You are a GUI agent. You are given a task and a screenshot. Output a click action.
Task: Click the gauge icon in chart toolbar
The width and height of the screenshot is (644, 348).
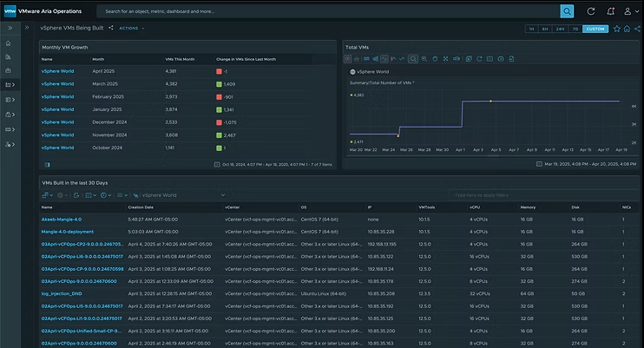(x=501, y=59)
